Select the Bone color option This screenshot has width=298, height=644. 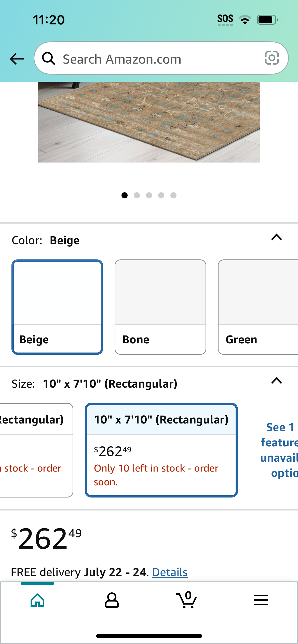160,307
